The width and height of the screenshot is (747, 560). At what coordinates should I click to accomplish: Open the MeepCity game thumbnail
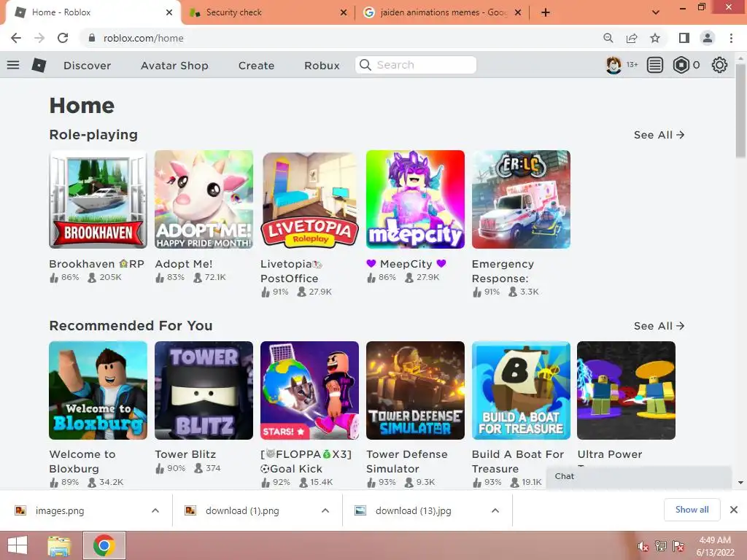415,200
